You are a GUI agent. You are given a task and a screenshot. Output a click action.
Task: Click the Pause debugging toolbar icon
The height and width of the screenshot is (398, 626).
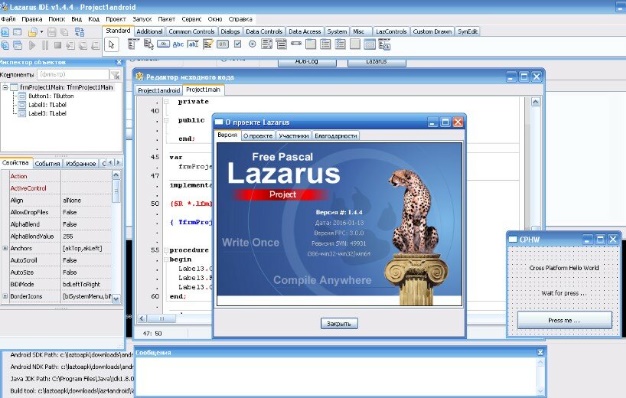45,46
